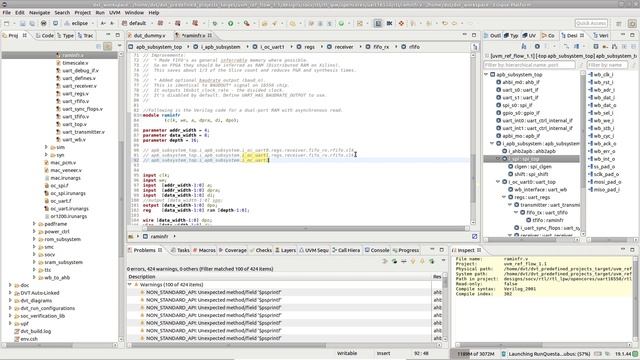Image resolution: width=640 pixels, height=360 pixels.
Task: Open the Problems view menu arrow
Action: [444, 261]
